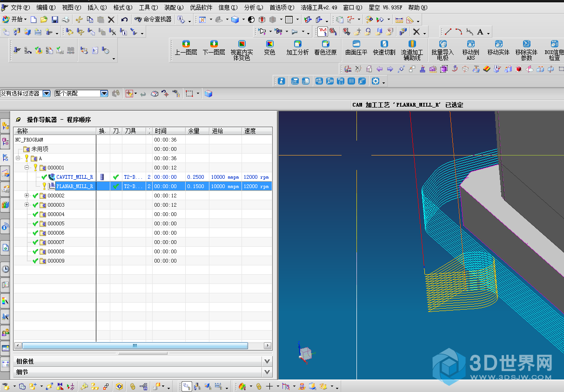Open the 加工分析 tool
The height and width of the screenshot is (392, 564).
[297, 48]
